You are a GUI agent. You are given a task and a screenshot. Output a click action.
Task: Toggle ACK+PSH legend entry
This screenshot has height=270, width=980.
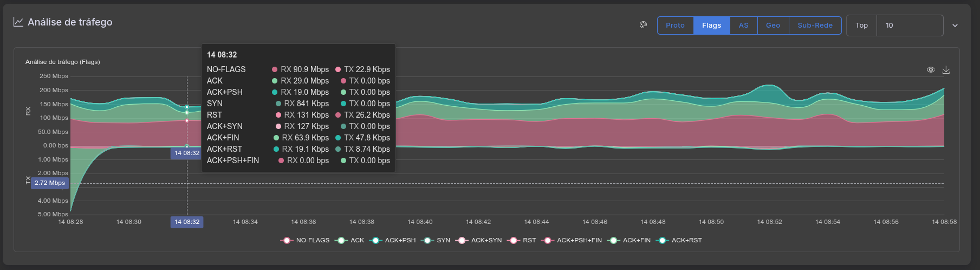tap(393, 240)
